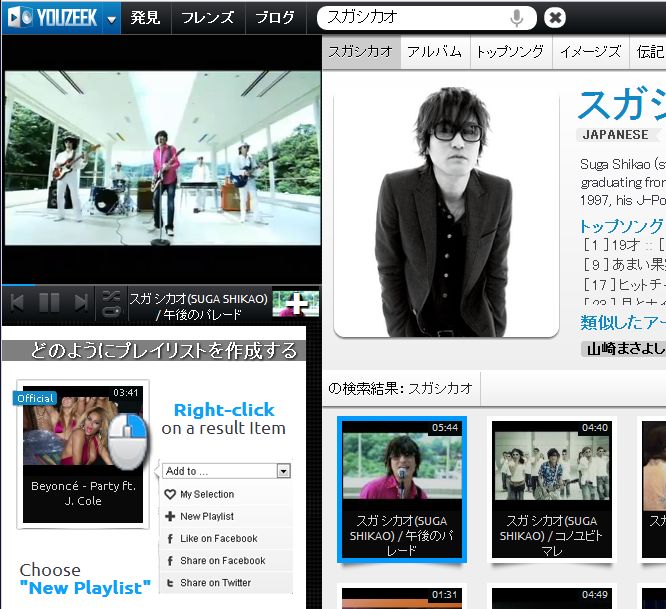Screen dimensions: 666x609
Task: Choose Share on Facebook option
Action: pyautogui.click(x=226, y=561)
